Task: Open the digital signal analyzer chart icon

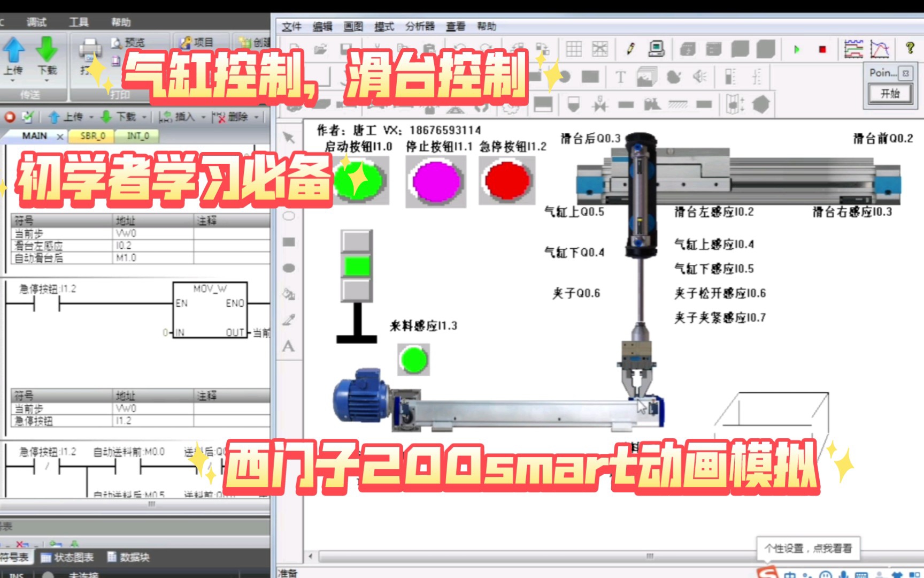Action: point(853,49)
